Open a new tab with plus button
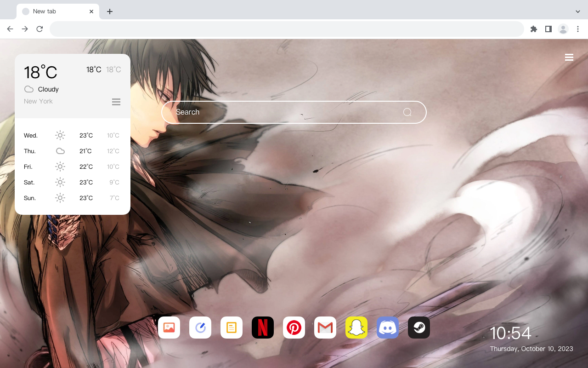The image size is (588, 368). (109, 11)
